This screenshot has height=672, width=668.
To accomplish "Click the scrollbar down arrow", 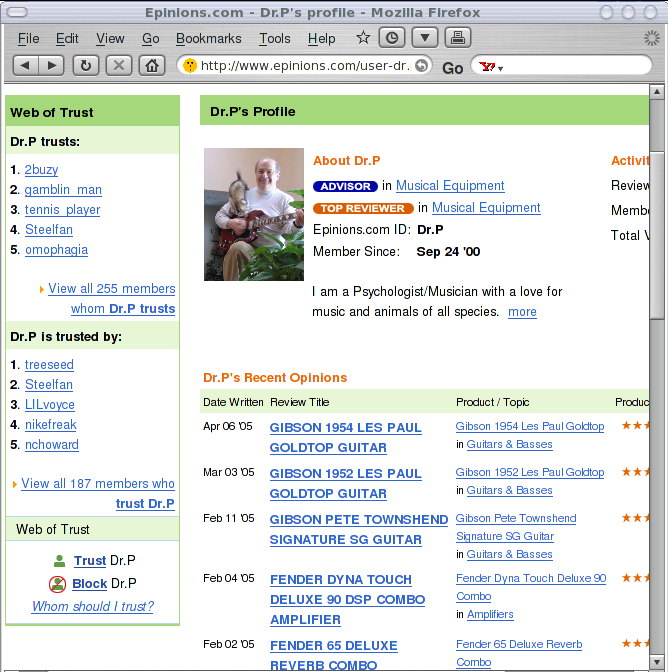I will coord(656,662).
